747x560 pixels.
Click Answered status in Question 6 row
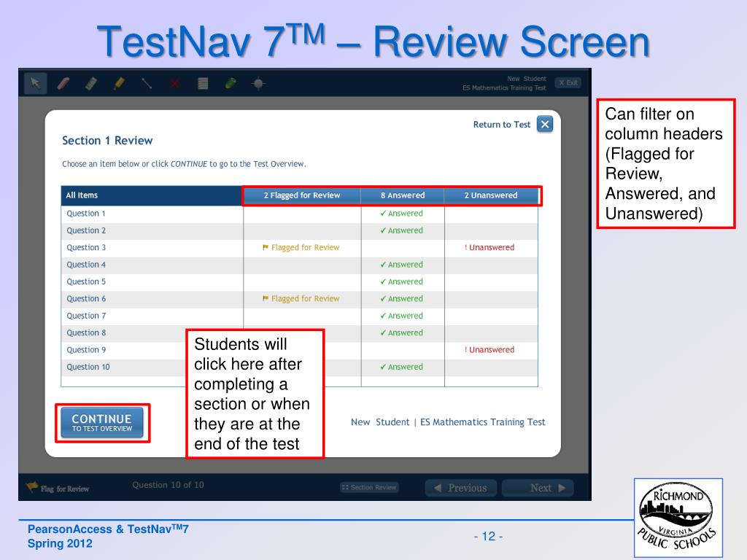tap(402, 299)
